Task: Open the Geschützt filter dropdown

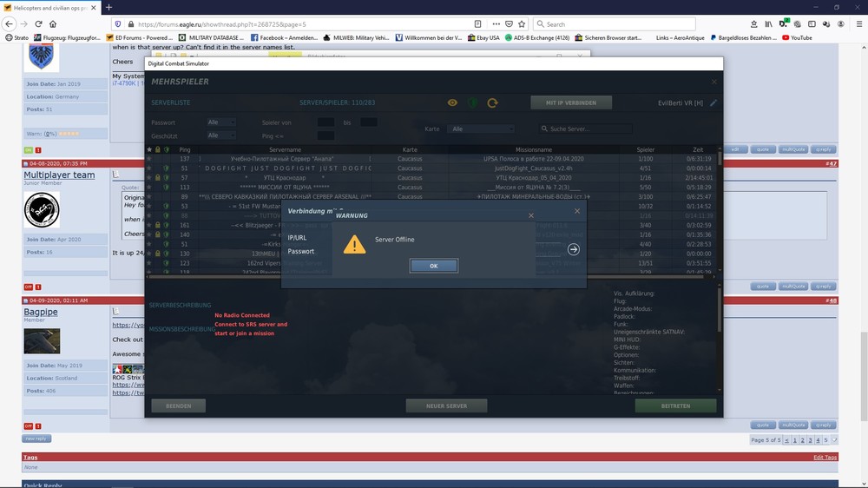Action: [x=220, y=135]
